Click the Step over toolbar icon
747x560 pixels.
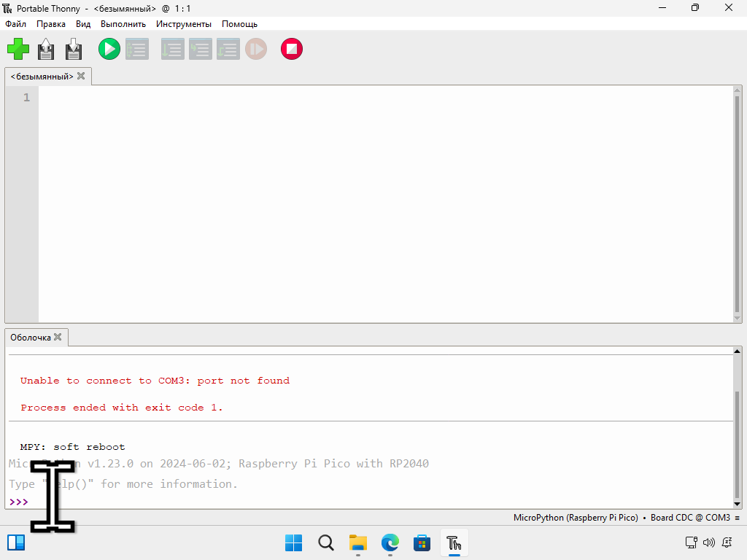[x=172, y=49]
